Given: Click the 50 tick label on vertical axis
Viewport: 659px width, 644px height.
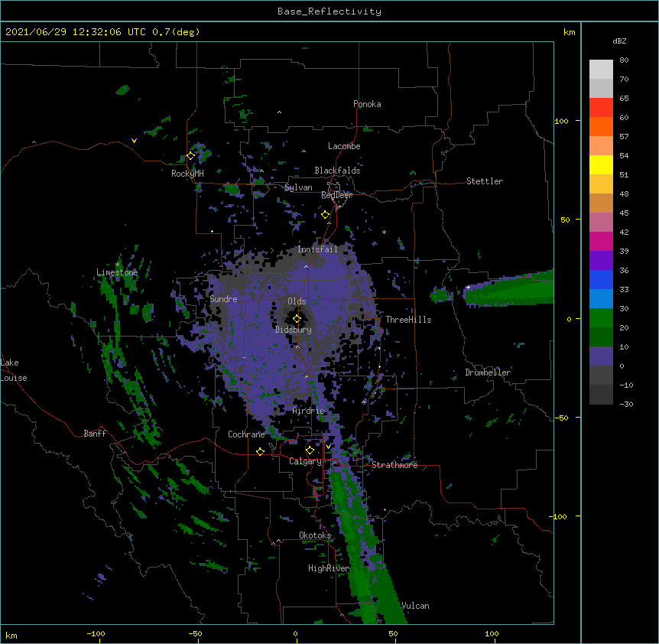Looking at the screenshot, I should tap(565, 220).
